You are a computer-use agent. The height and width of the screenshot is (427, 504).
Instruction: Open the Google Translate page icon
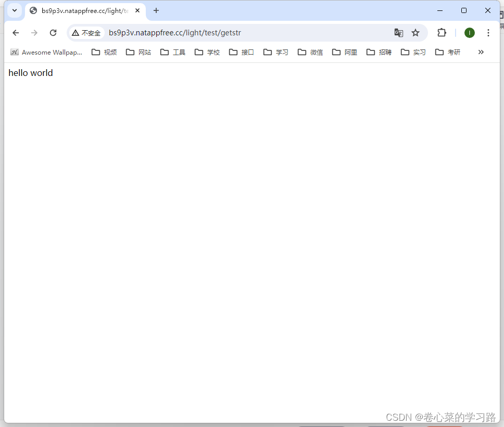399,33
